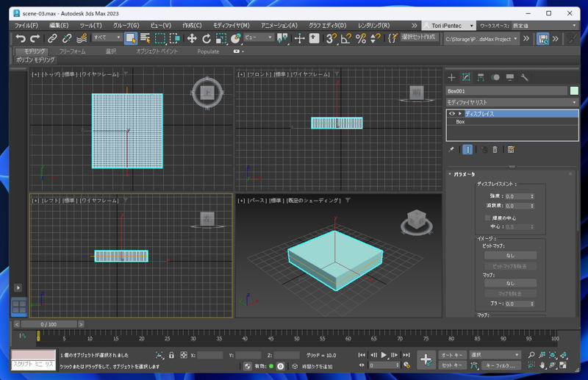
Task: Click the Unlink Selection broken-chain icon
Action: click(x=67, y=38)
